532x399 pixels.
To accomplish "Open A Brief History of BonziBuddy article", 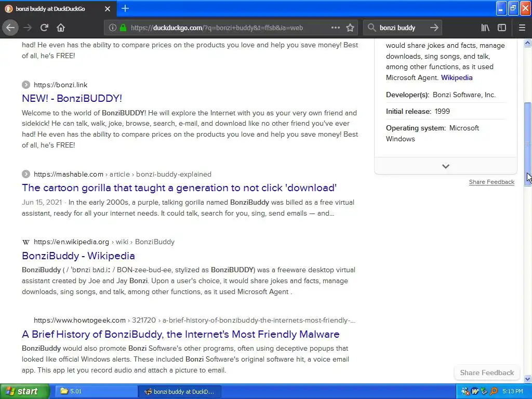I will [x=180, y=334].
